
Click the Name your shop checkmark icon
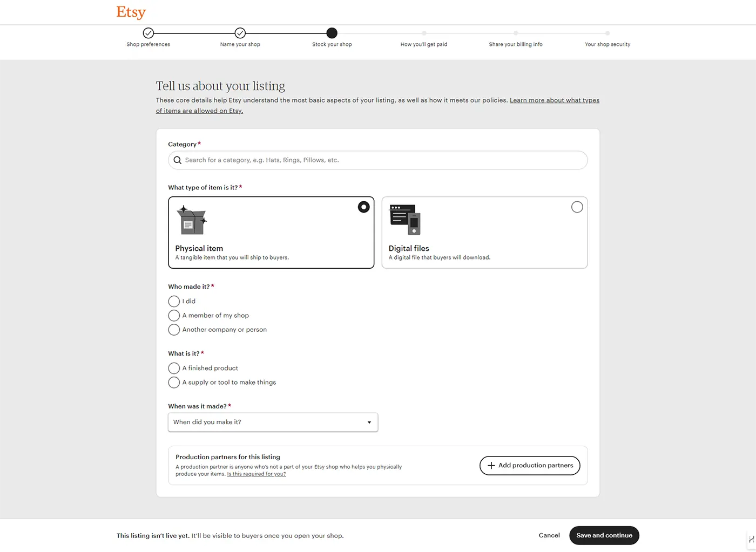pos(240,33)
